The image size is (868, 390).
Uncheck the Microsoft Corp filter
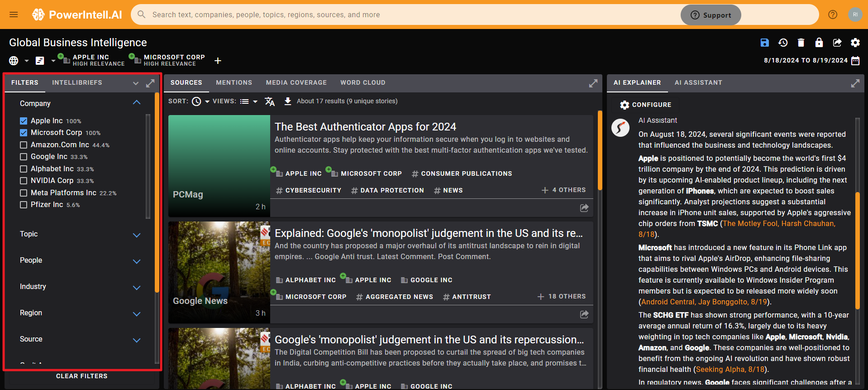pos(24,133)
